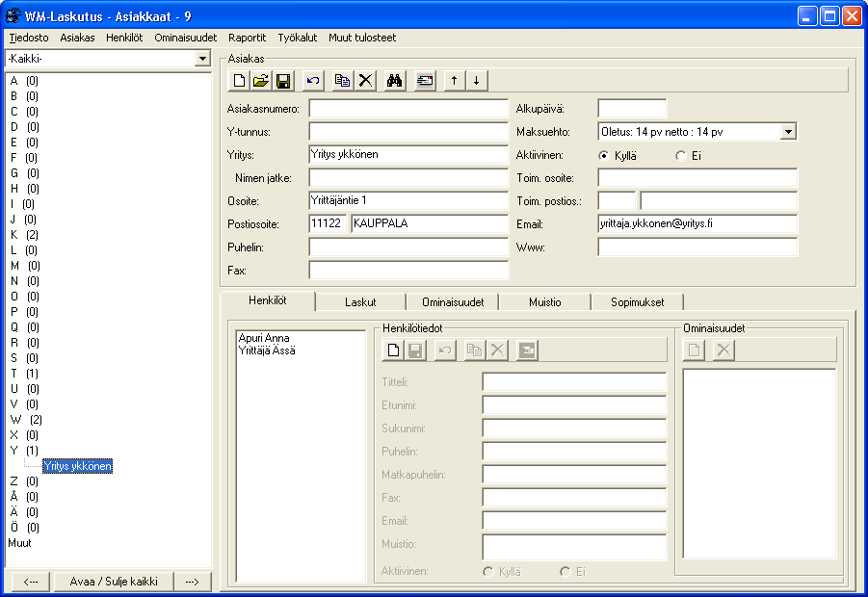Screen dimensions: 868x597
Task: Move up with the up arrow icon
Action: (x=455, y=81)
